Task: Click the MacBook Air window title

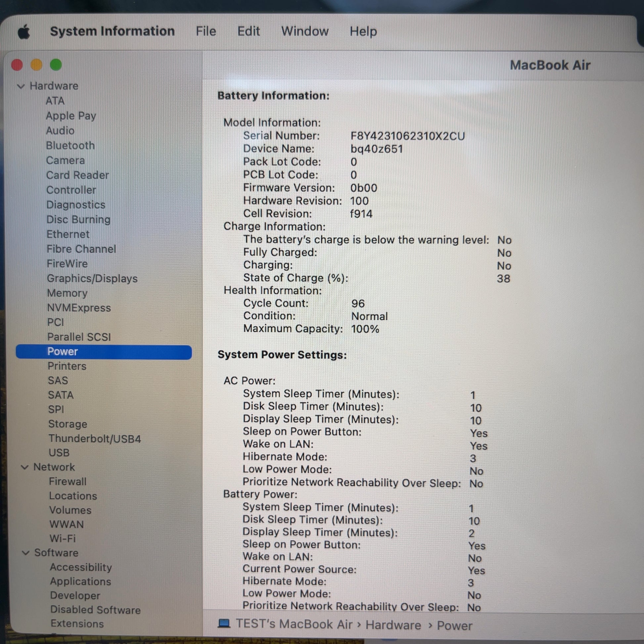Action: pos(550,65)
